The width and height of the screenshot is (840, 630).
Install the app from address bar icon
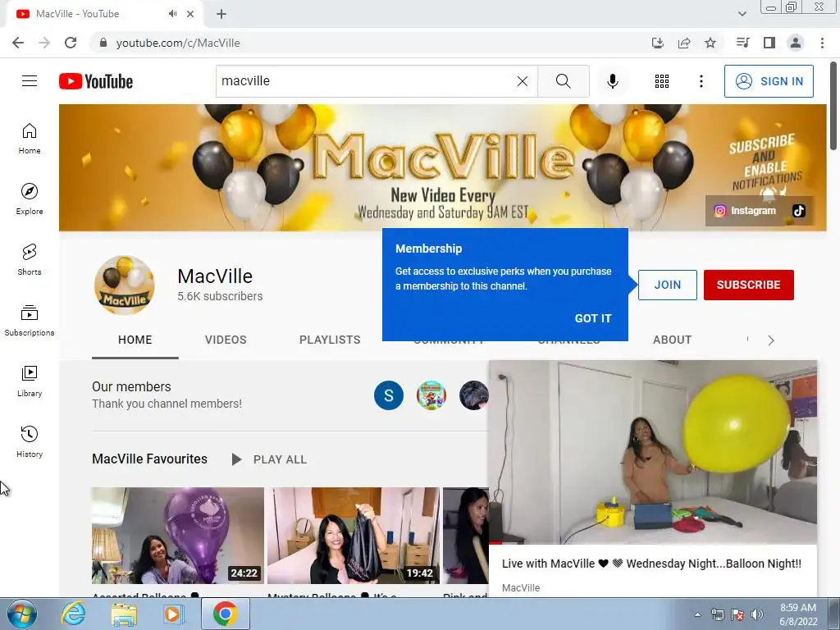657,43
